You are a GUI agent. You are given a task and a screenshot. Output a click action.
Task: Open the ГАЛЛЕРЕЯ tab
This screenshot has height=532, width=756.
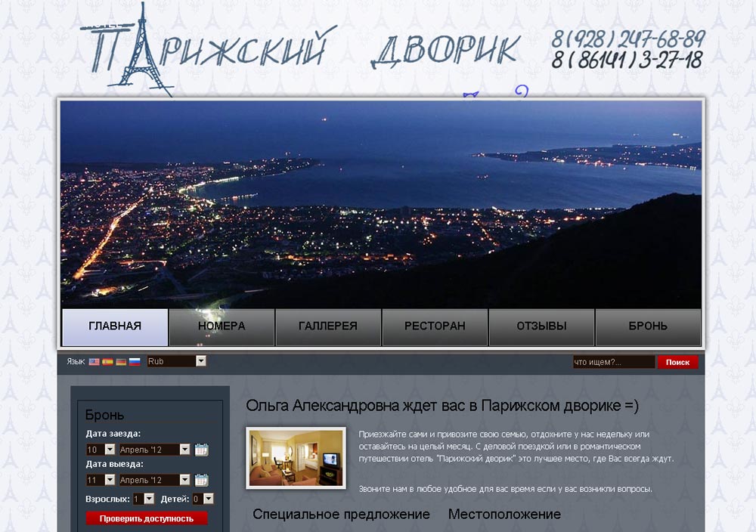[328, 326]
